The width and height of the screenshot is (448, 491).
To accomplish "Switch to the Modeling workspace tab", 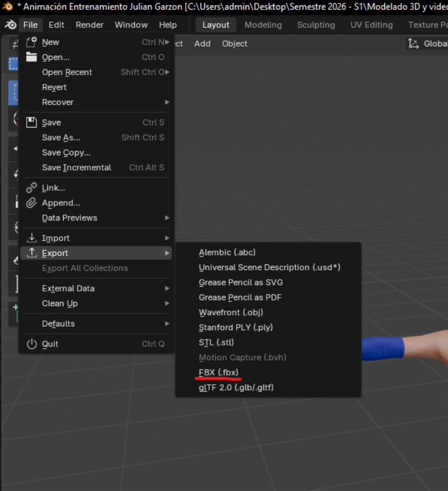I will click(263, 25).
